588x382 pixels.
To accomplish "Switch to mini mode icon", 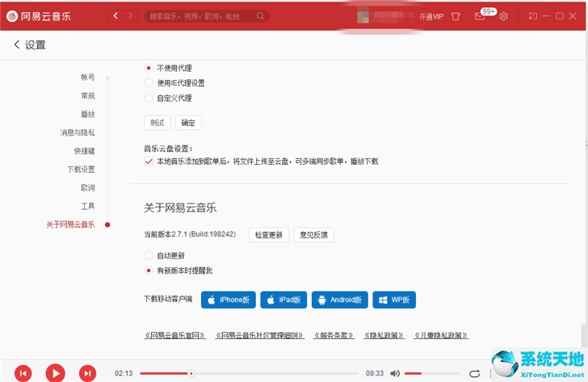I will point(533,16).
